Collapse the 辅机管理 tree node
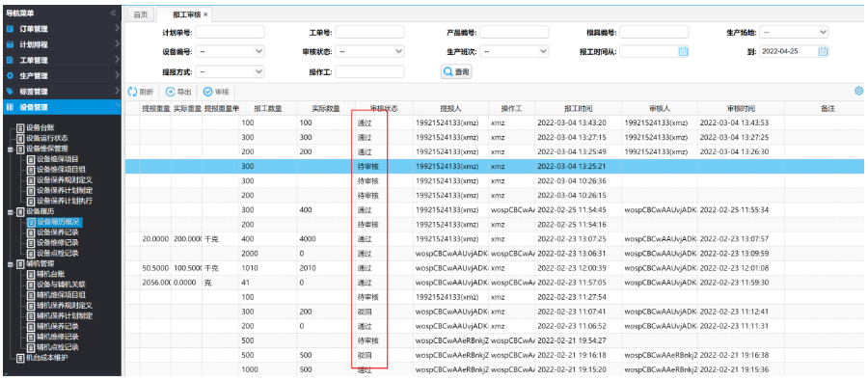 point(11,263)
